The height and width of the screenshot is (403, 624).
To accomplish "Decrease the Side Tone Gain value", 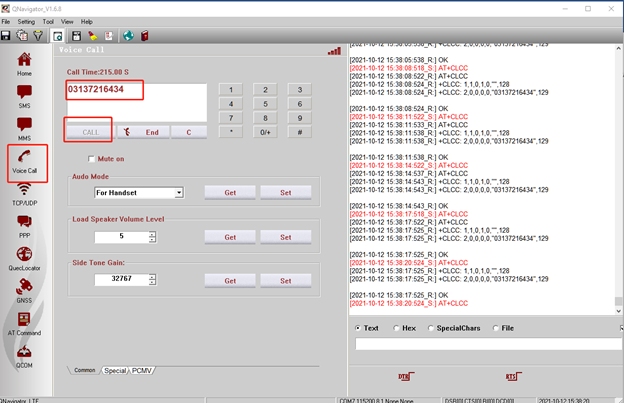I will pos(152,283).
